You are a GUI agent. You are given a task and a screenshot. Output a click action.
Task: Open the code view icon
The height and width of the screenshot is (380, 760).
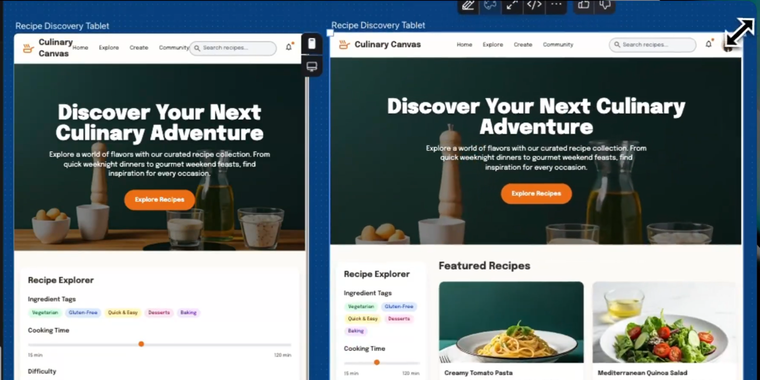[534, 5]
